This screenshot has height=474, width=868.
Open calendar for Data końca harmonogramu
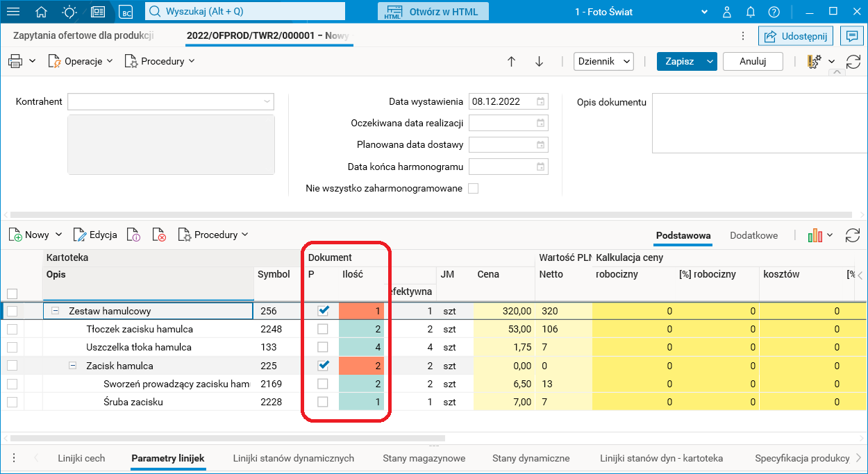click(x=540, y=167)
